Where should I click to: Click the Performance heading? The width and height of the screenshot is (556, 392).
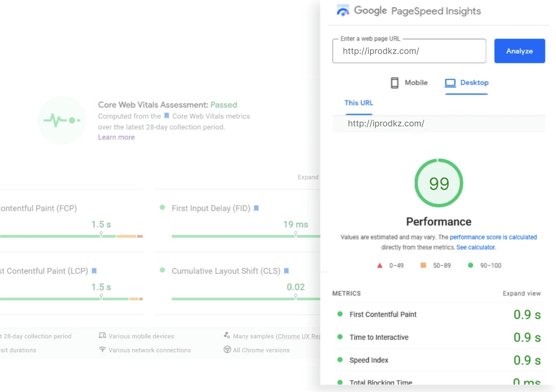pos(439,222)
